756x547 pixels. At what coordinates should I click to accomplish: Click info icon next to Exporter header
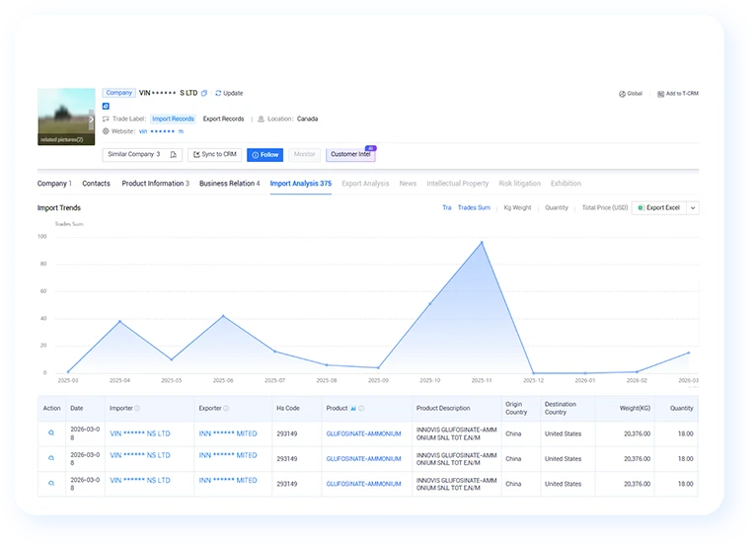(226, 409)
